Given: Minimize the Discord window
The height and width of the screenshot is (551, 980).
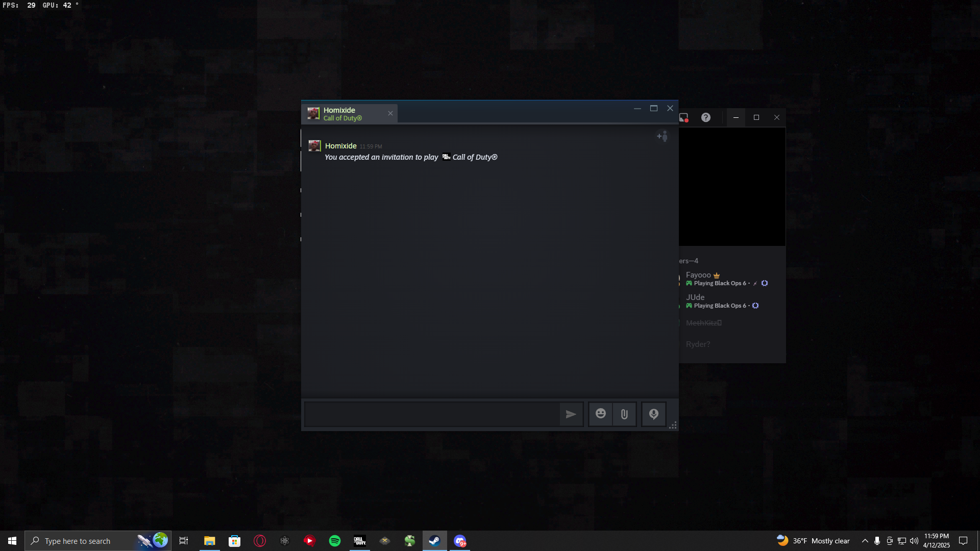Looking at the screenshot, I should [x=736, y=118].
